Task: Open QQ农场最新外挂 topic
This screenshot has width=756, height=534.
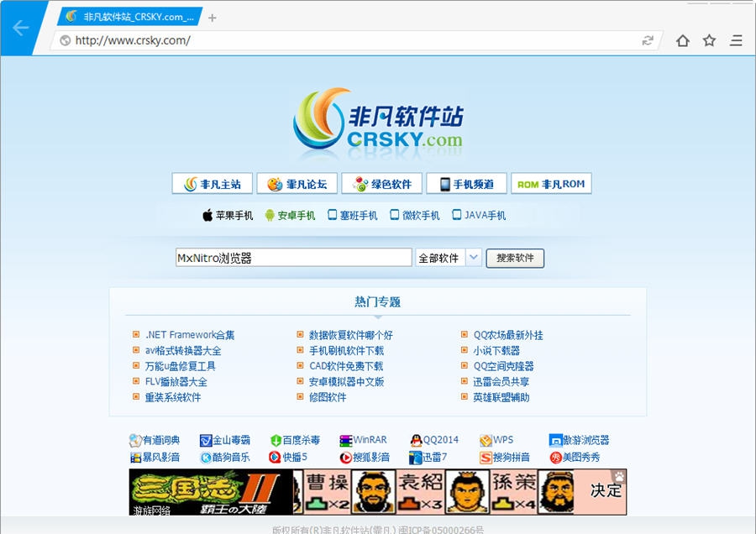Action: tap(508, 334)
